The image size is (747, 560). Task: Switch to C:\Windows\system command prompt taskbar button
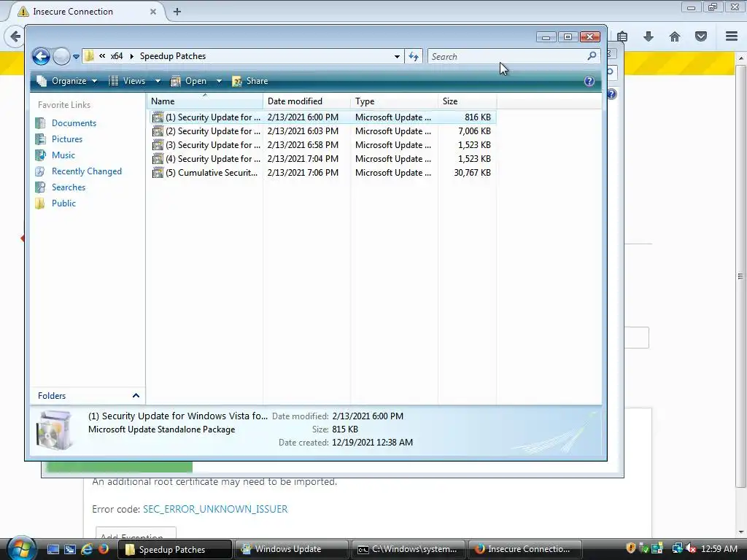[408, 549]
